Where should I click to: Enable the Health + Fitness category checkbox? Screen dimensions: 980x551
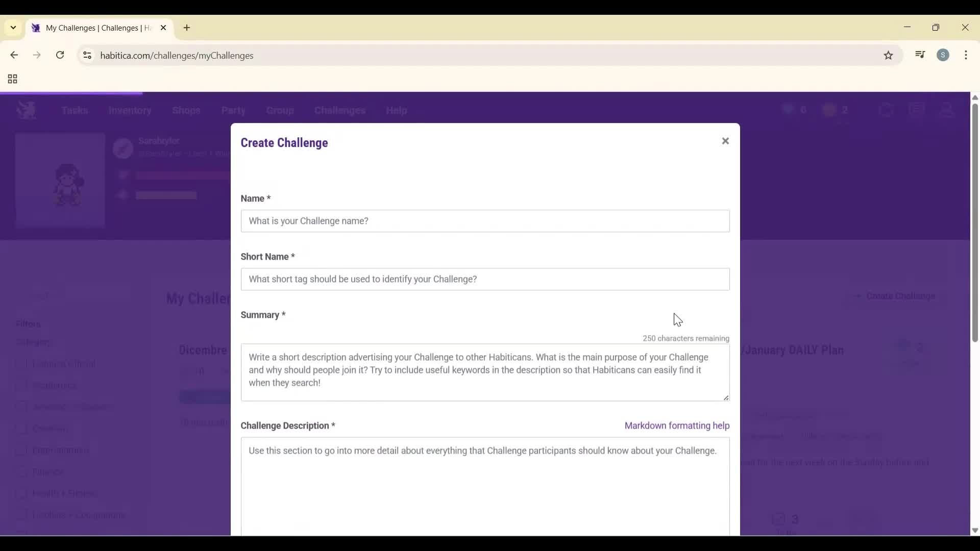[x=21, y=493]
